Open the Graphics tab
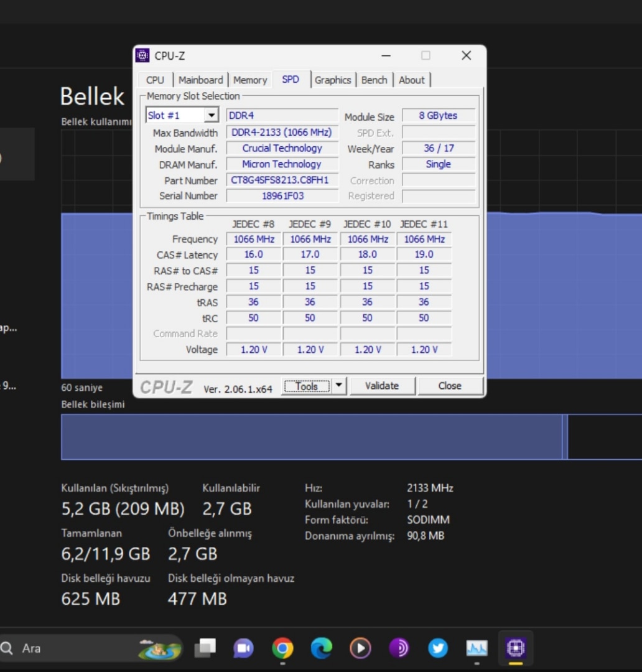This screenshot has width=642, height=672. tap(333, 80)
